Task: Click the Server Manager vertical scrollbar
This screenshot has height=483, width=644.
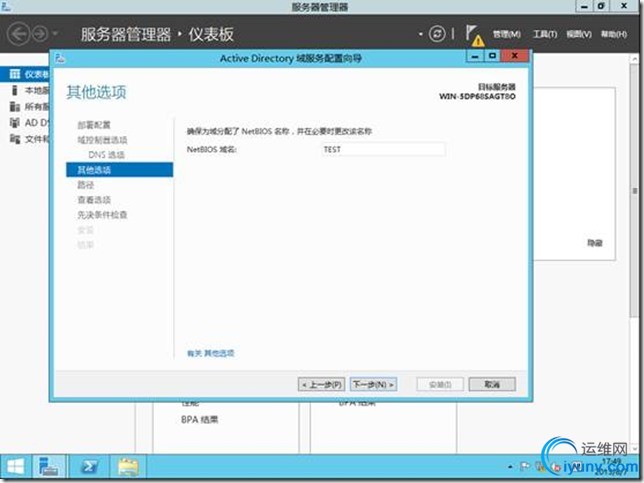Action: pos(634,189)
